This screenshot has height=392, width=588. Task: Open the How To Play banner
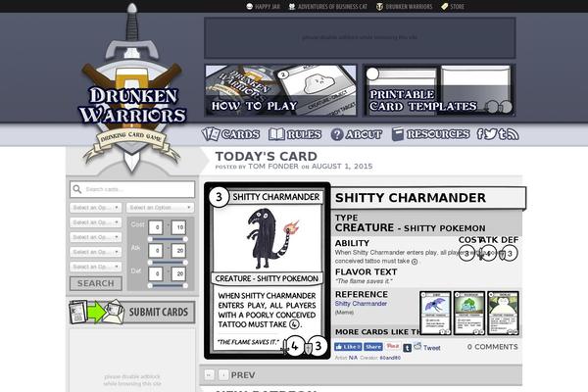click(x=280, y=90)
